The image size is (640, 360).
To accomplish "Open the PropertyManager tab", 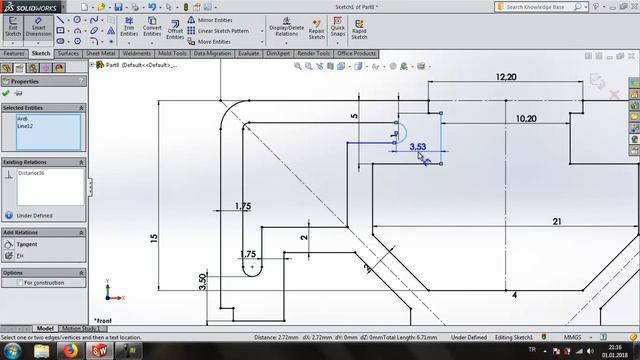I will [20, 68].
